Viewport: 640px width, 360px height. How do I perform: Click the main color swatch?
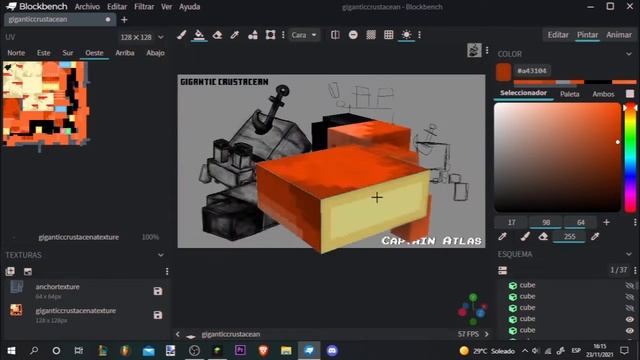503,72
